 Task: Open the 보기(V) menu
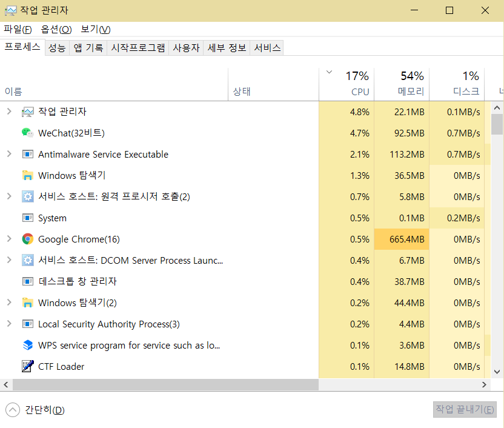click(x=96, y=30)
